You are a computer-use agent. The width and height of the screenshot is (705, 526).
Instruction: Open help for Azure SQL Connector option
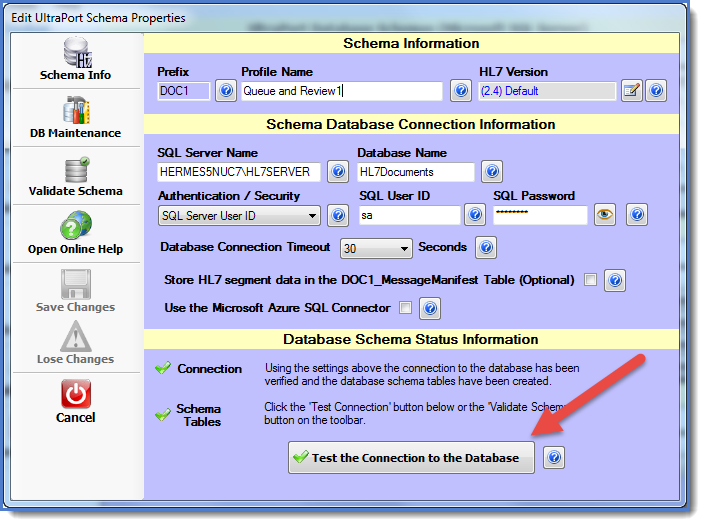(x=430, y=308)
